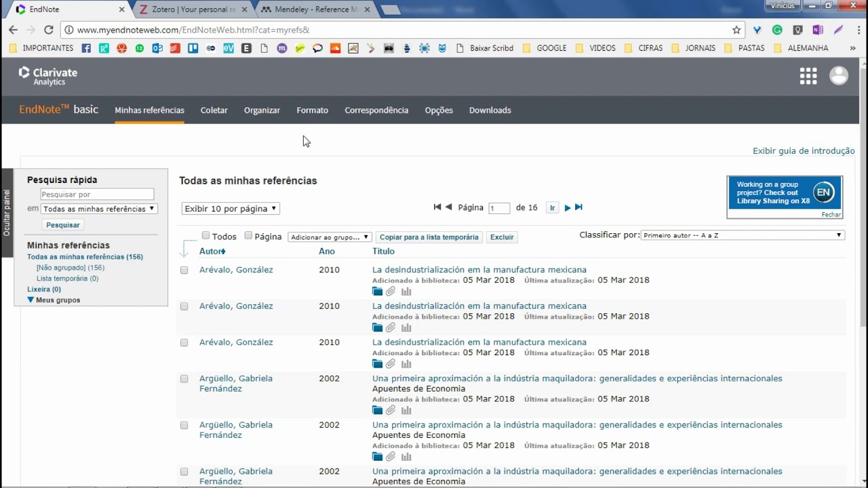This screenshot has width=868, height=488.
Task: Click paperclip icon of third Arévalo reference
Action: 391,364
